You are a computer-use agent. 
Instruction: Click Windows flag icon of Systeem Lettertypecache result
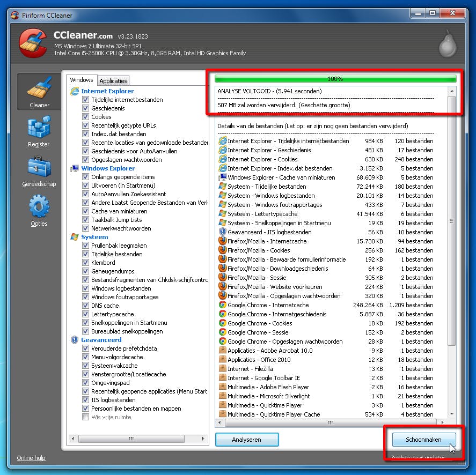tap(223, 213)
